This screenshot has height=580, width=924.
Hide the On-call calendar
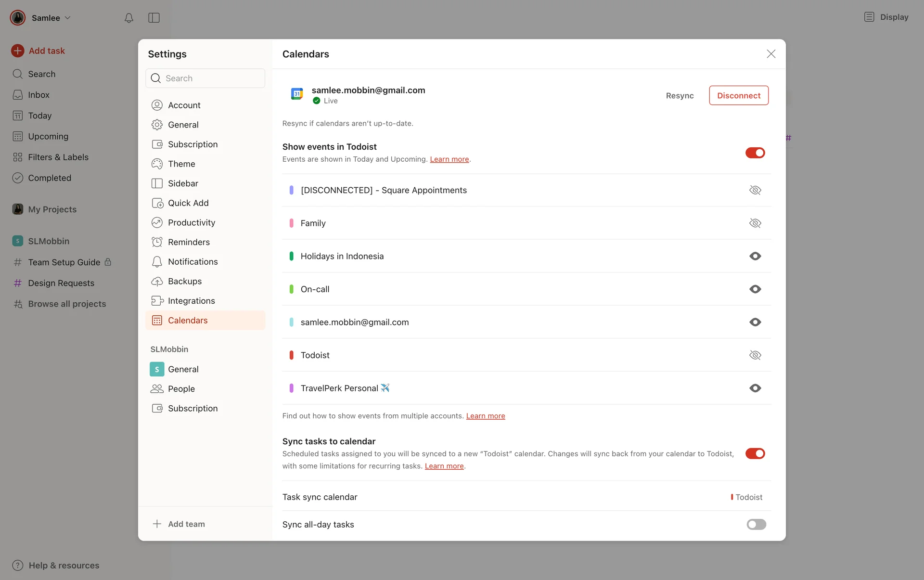coord(755,289)
